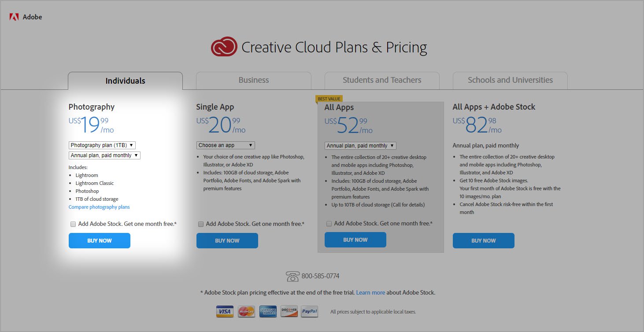This screenshot has width=644, height=332.
Task: Open the Compare photography plans link
Action: [x=99, y=207]
